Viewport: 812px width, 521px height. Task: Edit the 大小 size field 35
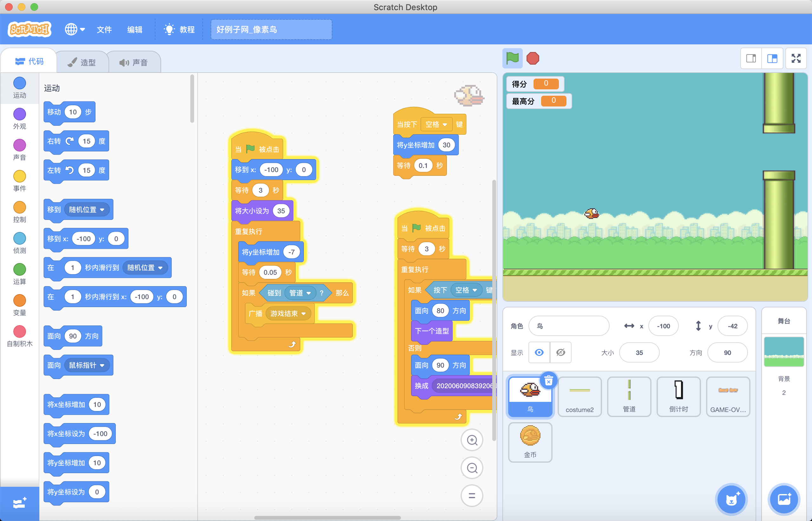(x=639, y=352)
